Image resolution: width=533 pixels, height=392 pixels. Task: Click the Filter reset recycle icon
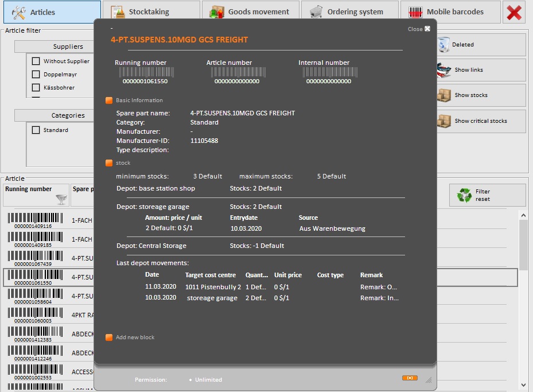point(464,196)
